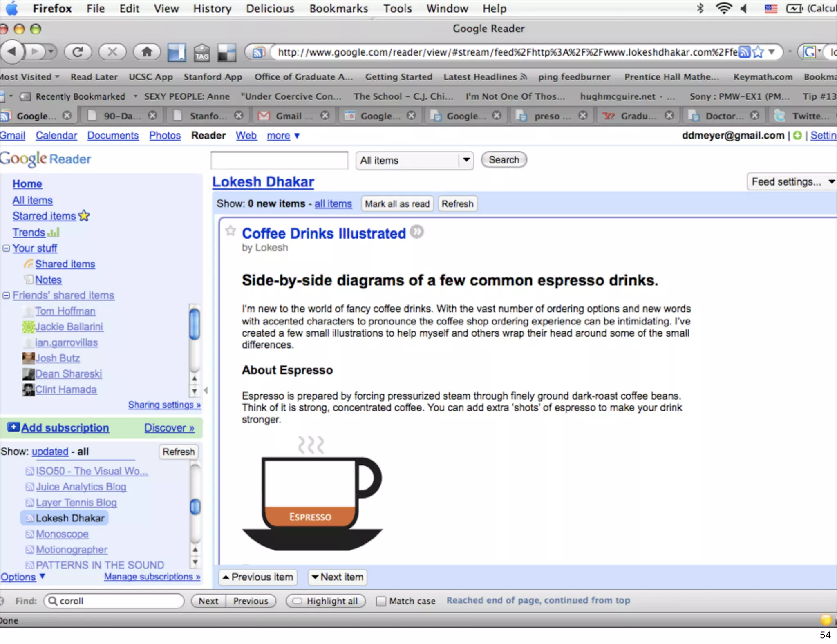
Task: Click the subscriptions list scrollbar thumb
Action: click(x=195, y=507)
